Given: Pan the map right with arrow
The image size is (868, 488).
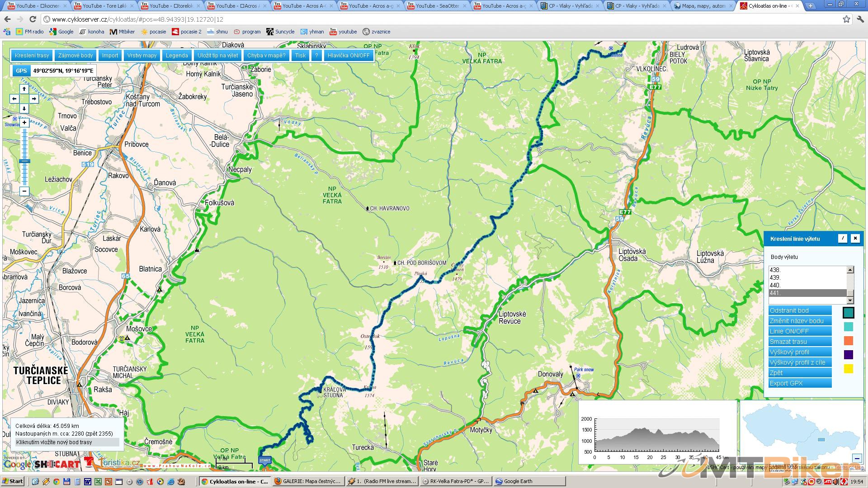Looking at the screenshot, I should coord(34,99).
